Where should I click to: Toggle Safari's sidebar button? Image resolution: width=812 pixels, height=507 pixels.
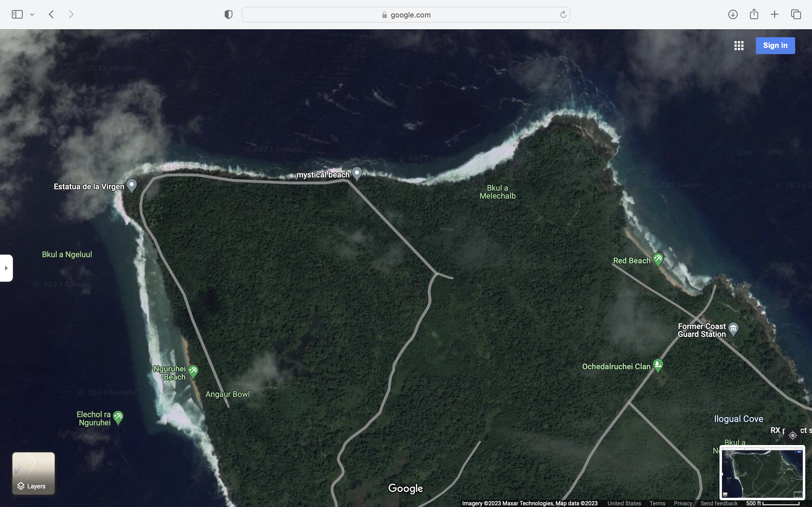click(x=17, y=14)
